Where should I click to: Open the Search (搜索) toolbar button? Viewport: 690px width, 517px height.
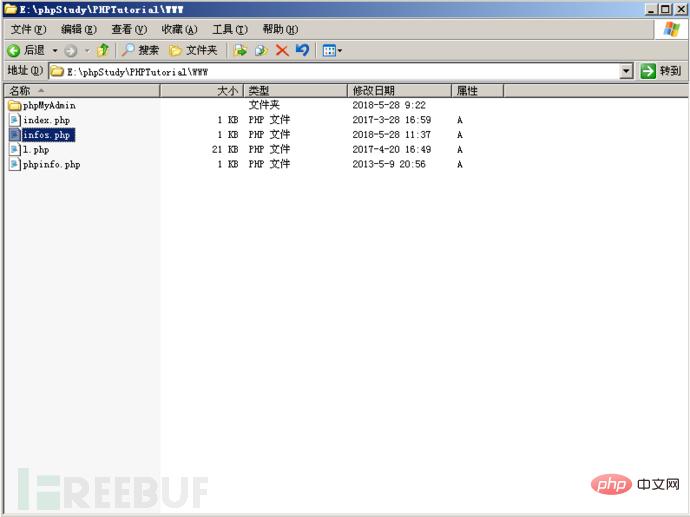[x=140, y=50]
